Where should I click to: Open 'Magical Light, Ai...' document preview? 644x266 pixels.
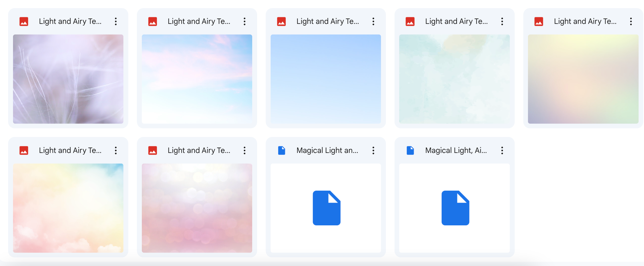coord(454,208)
